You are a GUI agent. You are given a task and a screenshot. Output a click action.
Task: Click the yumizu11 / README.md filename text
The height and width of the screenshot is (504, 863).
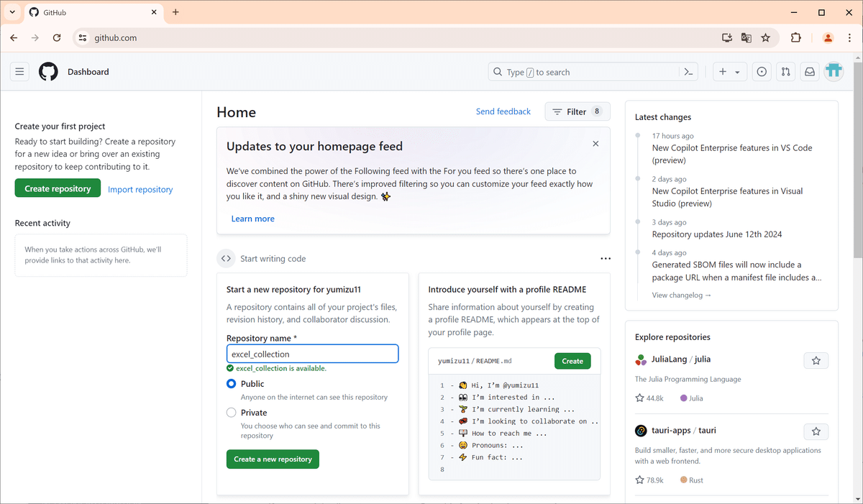[475, 361]
